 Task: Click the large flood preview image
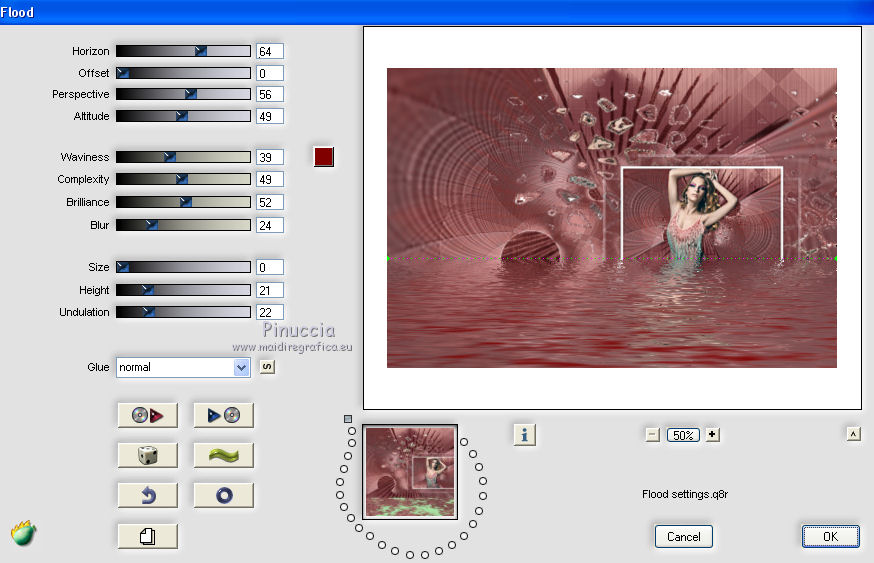612,218
